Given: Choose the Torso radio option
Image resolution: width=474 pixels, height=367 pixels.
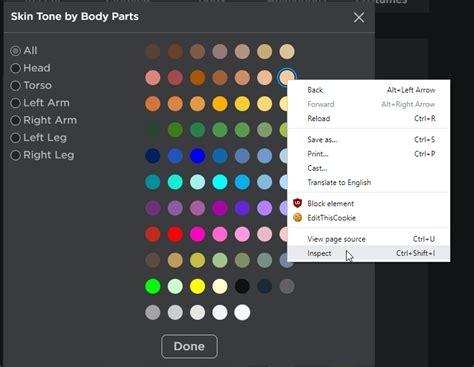Looking at the screenshot, I should [x=15, y=85].
